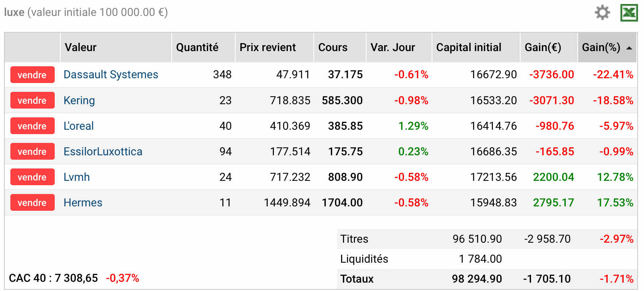This screenshot has height=291, width=644.
Task: Sort table by the Var. Jour header
Action: [x=399, y=48]
